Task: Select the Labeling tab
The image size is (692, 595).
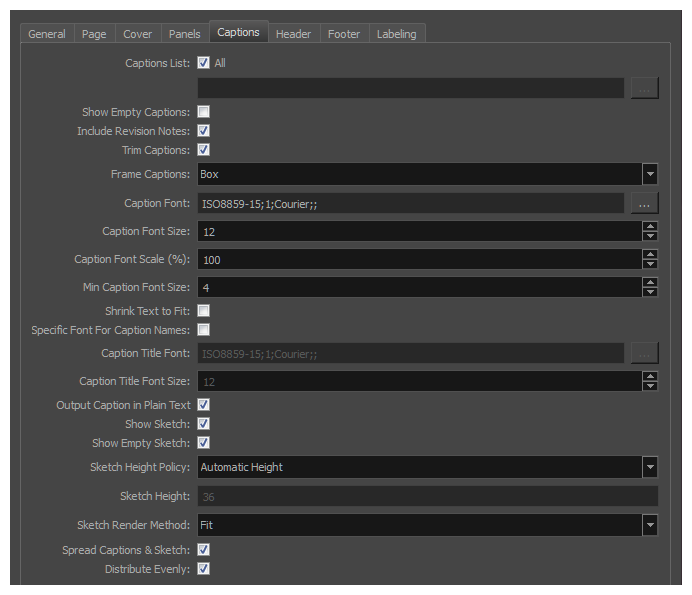Action: [396, 34]
